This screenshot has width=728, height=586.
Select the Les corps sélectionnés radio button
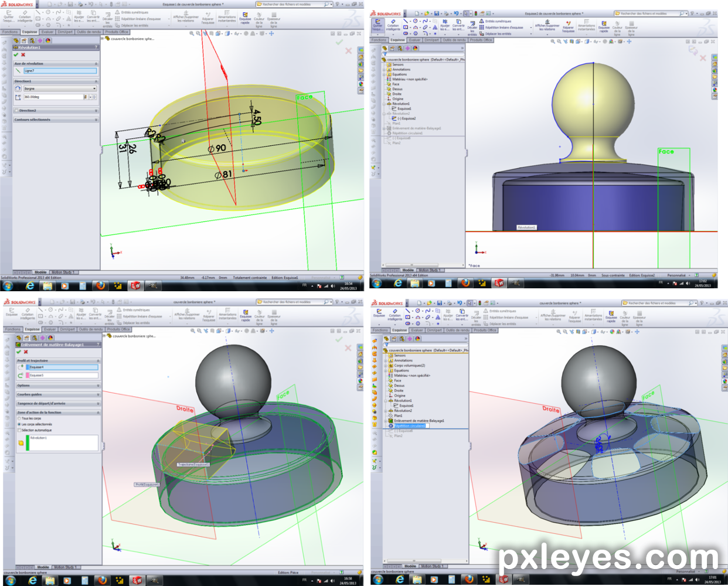[19, 424]
